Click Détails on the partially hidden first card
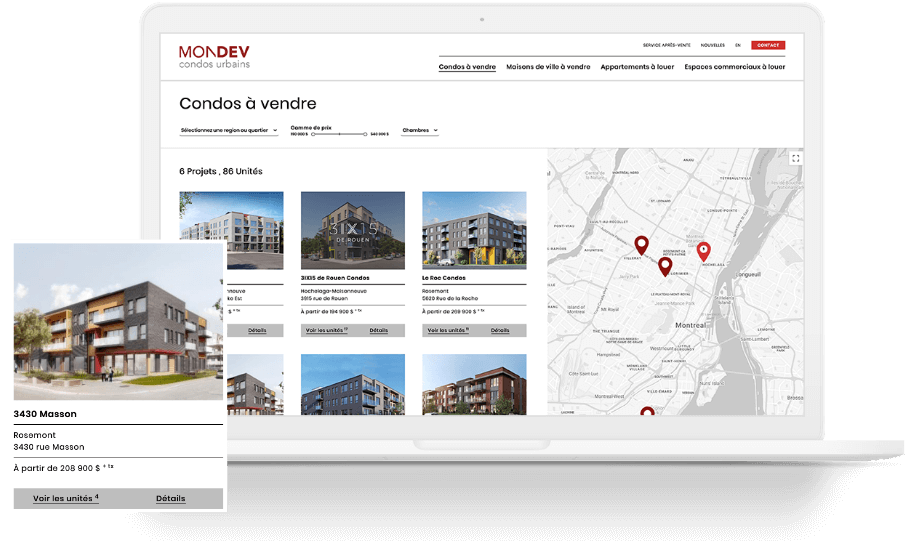908x541 pixels. click(257, 330)
